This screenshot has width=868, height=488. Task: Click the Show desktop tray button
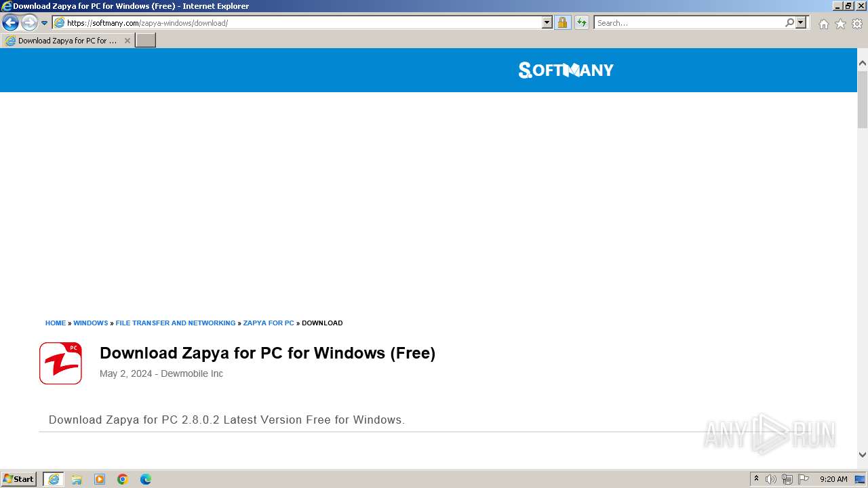[861, 479]
